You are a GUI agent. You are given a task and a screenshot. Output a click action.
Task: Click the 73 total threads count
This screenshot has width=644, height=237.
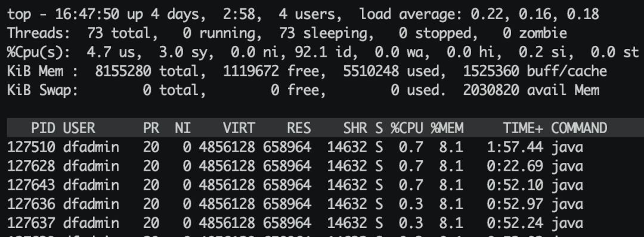pos(119,33)
